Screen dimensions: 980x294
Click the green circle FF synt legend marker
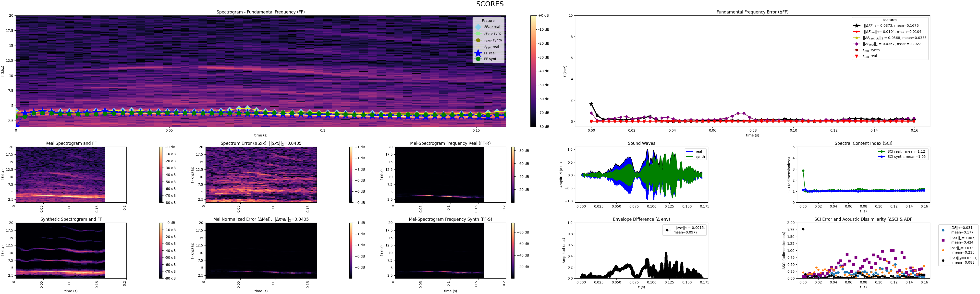(x=478, y=59)
